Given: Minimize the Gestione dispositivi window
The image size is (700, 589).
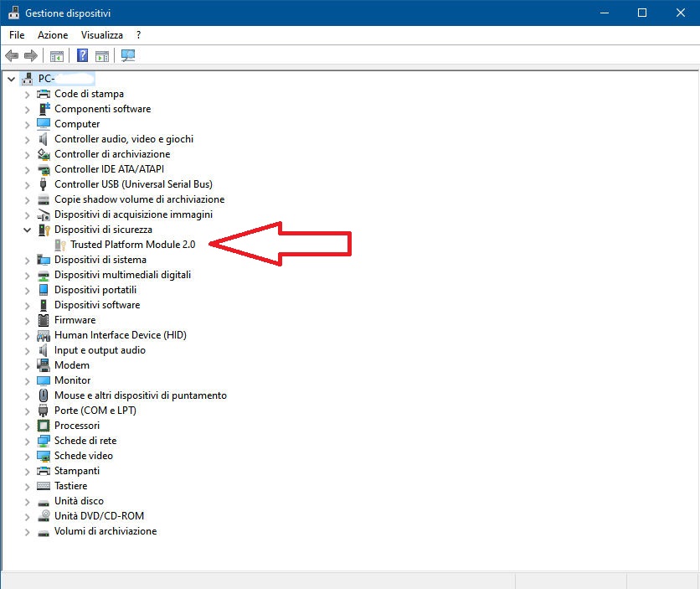Looking at the screenshot, I should [605, 13].
